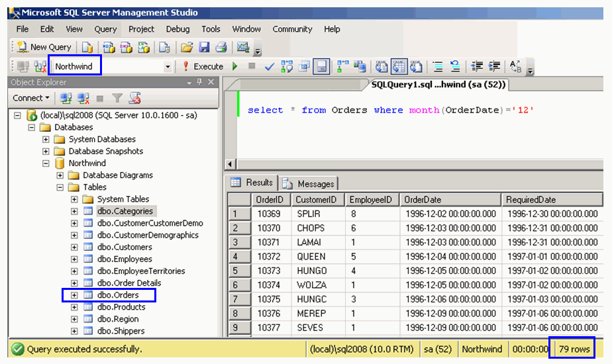Click the Object Explorer filter funnel icon

(x=117, y=98)
